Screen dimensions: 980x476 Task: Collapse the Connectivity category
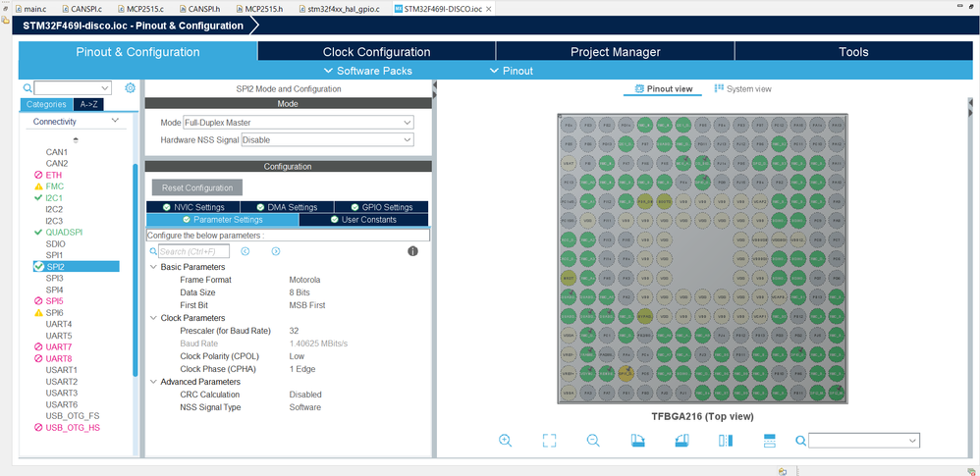point(114,121)
